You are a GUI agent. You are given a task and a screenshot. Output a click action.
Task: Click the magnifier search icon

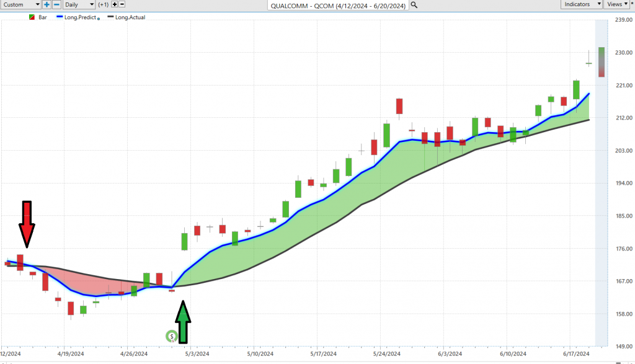(x=414, y=5)
